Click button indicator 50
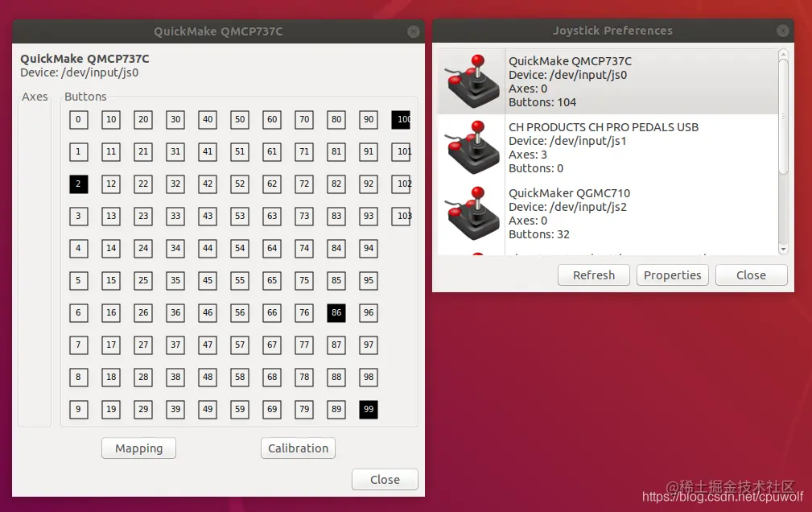Image resolution: width=812 pixels, height=512 pixels. [x=240, y=120]
